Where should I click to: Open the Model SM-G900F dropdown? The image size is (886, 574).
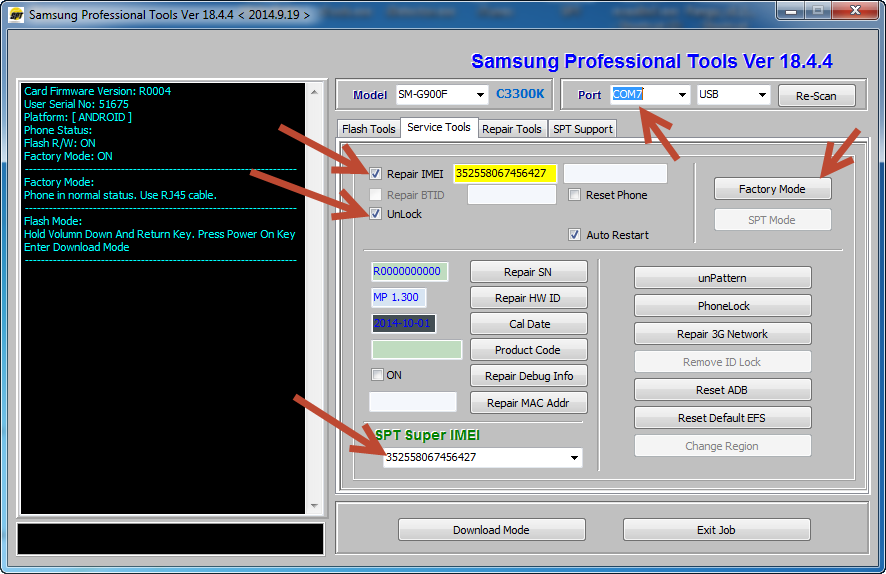[480, 95]
